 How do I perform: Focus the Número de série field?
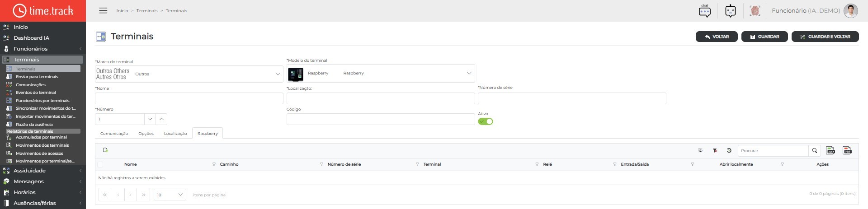[572, 98]
